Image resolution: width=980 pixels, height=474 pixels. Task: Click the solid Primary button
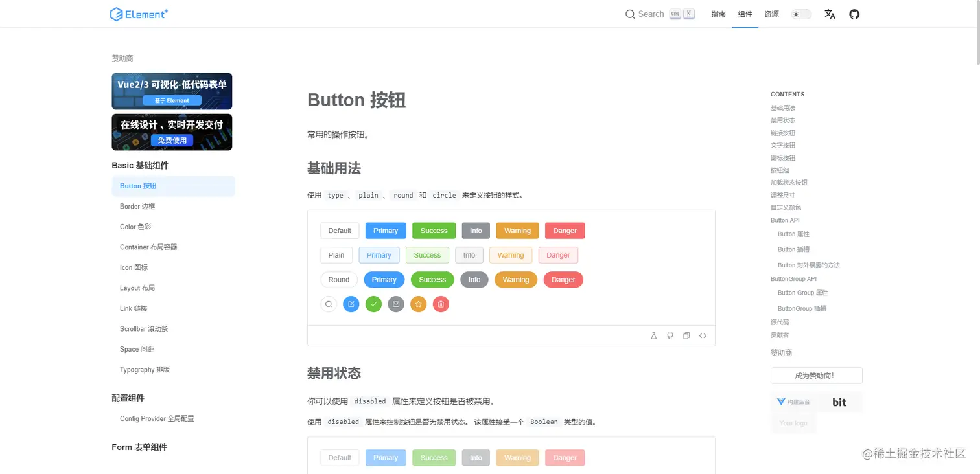point(386,231)
